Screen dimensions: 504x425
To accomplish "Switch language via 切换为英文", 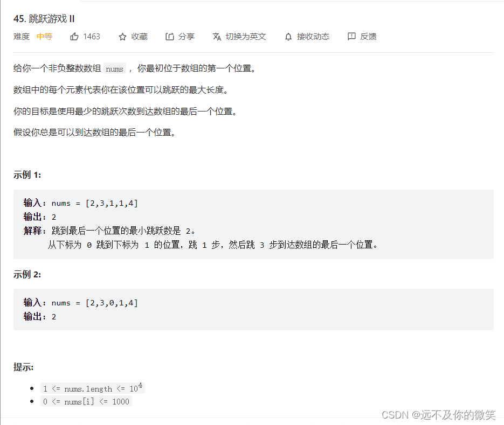I will tap(246, 37).
